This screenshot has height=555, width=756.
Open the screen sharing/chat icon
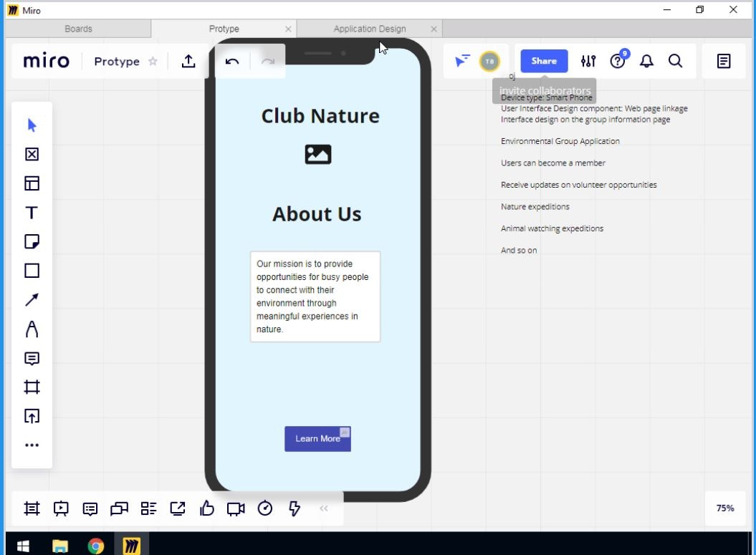[x=119, y=508]
